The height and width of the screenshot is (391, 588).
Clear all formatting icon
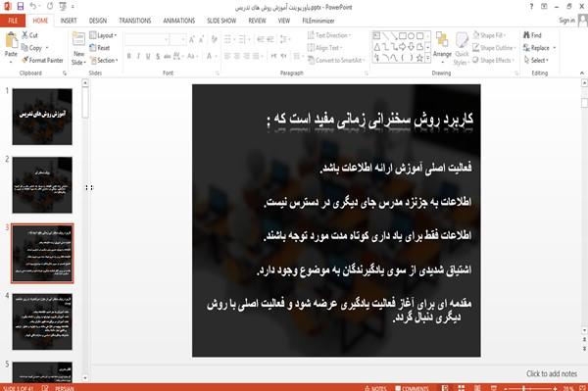pos(214,39)
